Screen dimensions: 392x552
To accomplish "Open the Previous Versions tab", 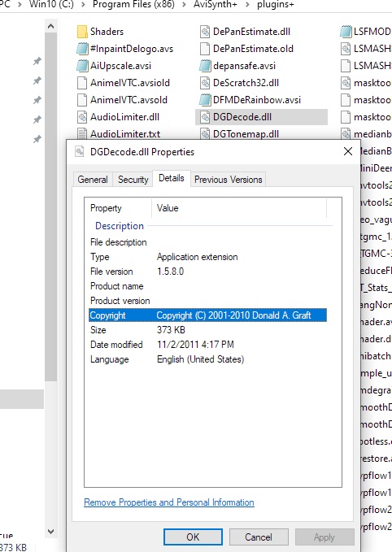I will coord(229,180).
